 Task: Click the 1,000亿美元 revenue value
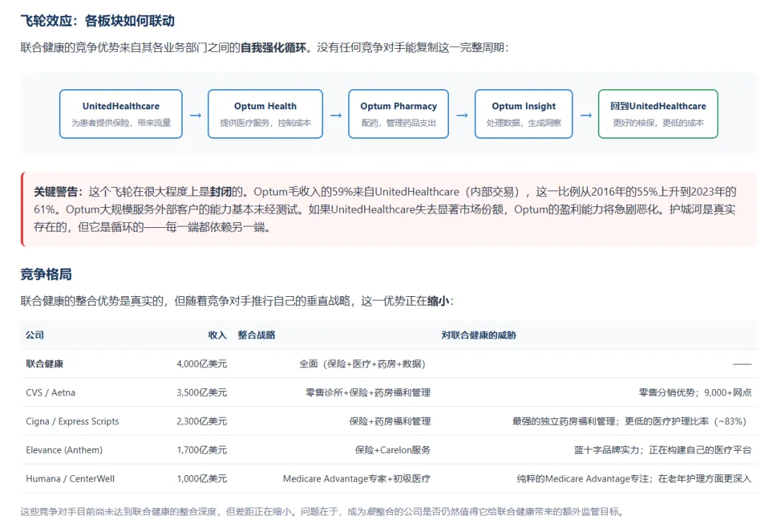pyautogui.click(x=201, y=479)
